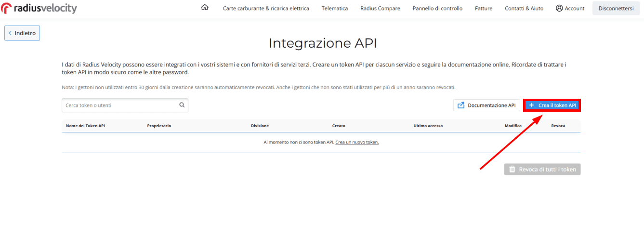
Task: Open the Radius Compare menu
Action: [x=380, y=8]
